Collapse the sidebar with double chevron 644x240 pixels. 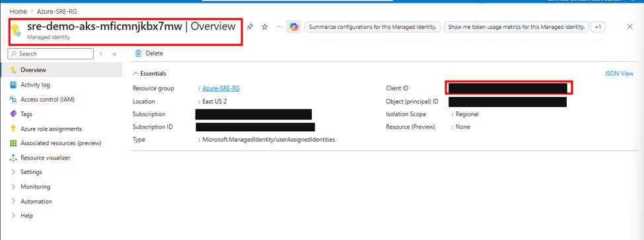click(x=114, y=54)
